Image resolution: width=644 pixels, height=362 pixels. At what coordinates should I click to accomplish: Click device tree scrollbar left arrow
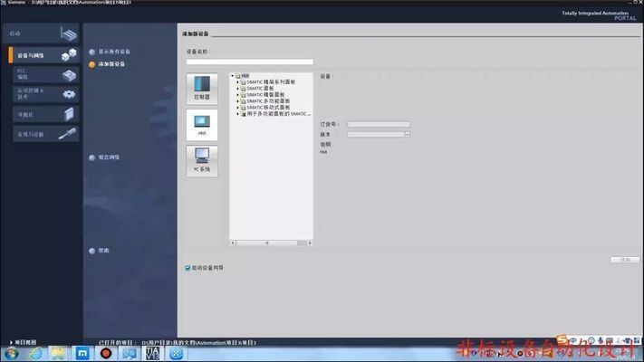coord(233,243)
